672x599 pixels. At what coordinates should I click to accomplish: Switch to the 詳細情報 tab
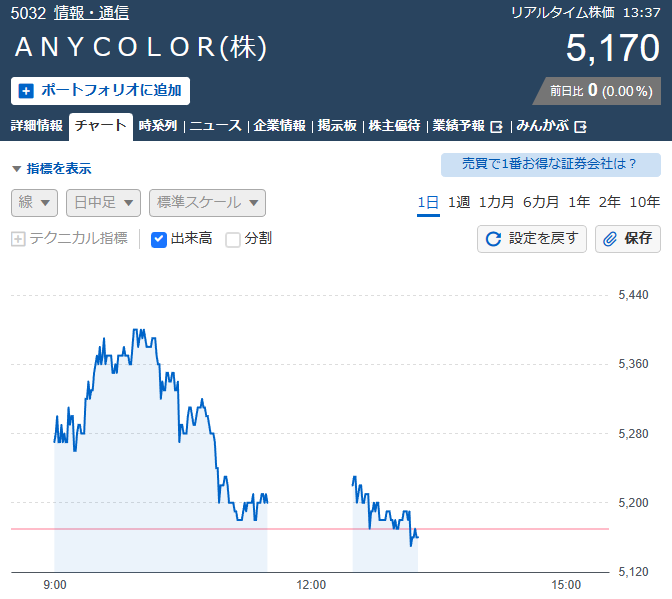(36, 126)
